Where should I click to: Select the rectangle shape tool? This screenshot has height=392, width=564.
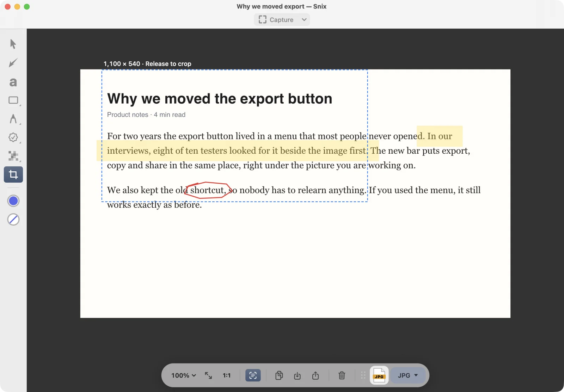(13, 100)
